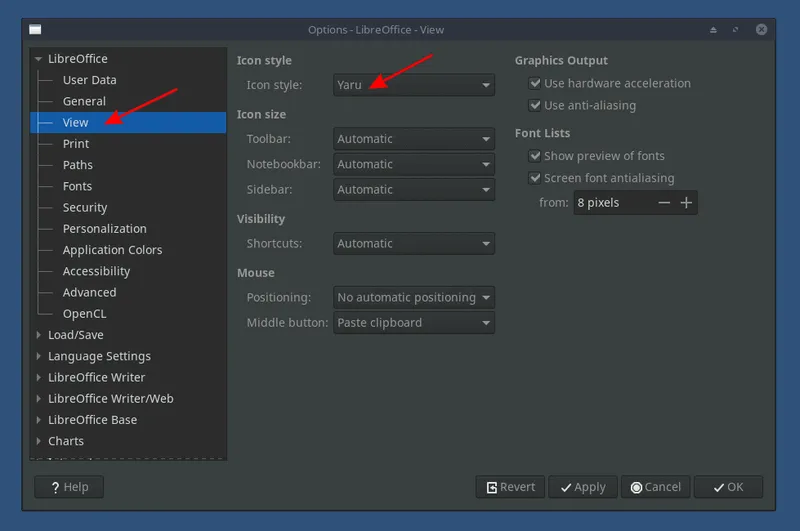
Task: Toggle Screen font antialiasing checkbox
Action: coord(535,178)
